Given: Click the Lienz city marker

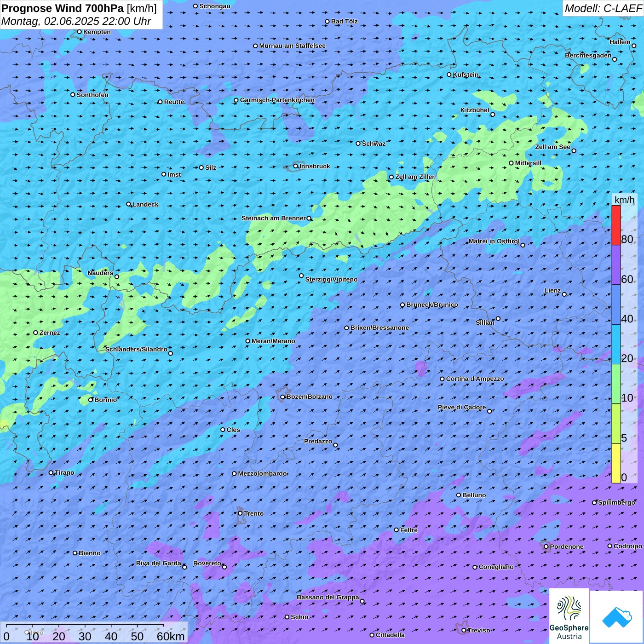Looking at the screenshot, I should (564, 294).
